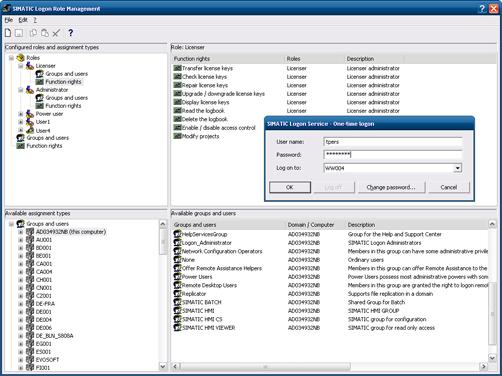
Task: Click Cancel in the logon dialog
Action: pos(449,187)
